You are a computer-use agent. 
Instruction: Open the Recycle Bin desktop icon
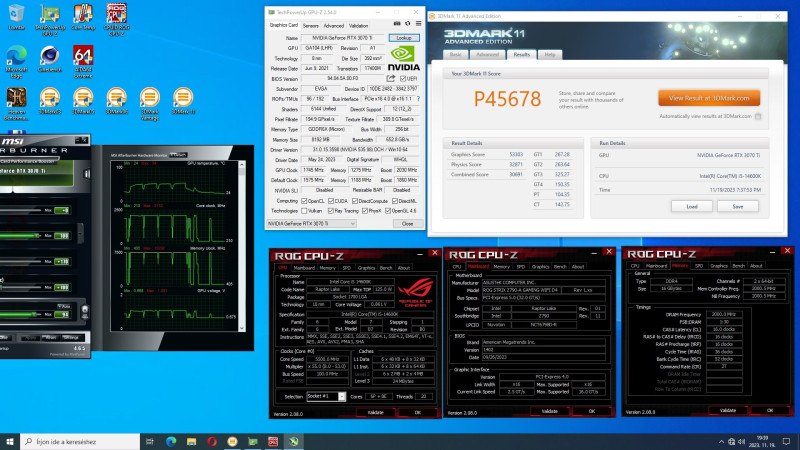pyautogui.click(x=16, y=17)
